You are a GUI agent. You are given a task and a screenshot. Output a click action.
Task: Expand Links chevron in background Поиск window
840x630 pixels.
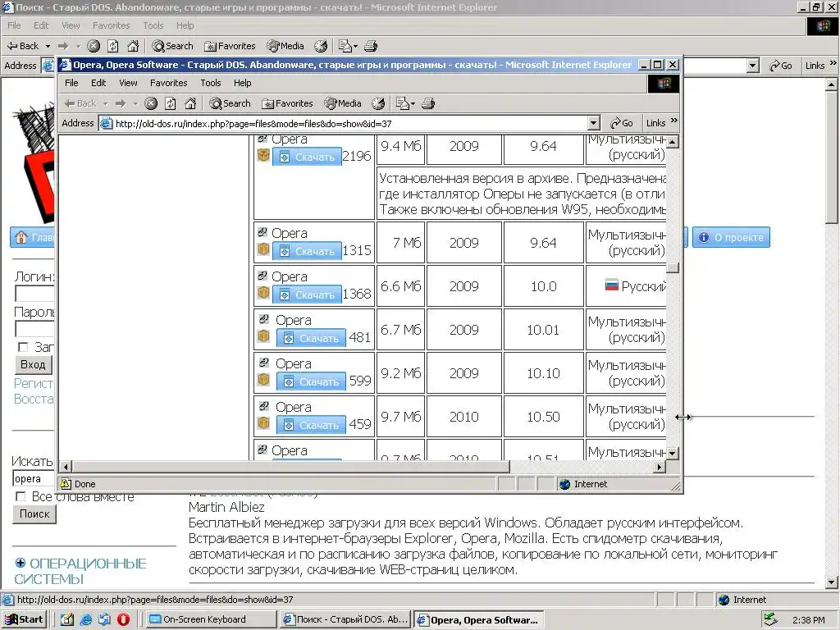833,63
